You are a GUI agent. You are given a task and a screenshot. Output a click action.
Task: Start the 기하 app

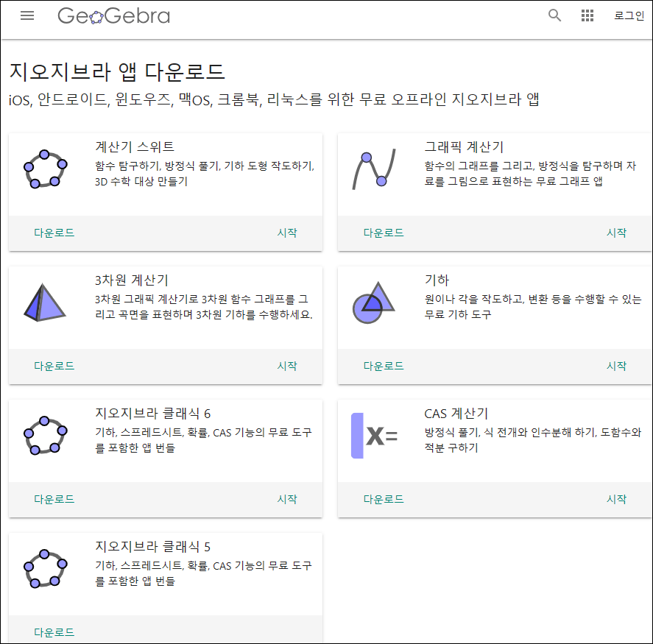pyautogui.click(x=616, y=366)
